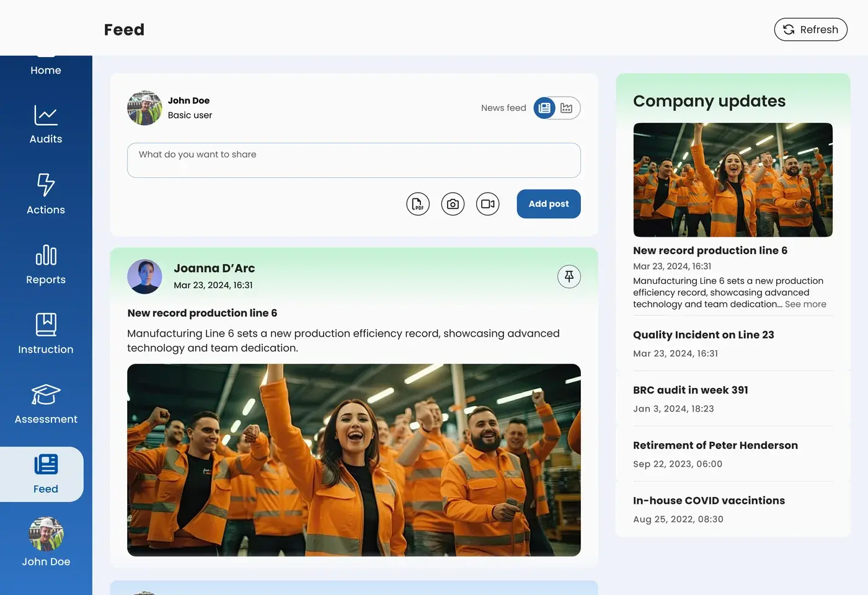Open Assessment section in sidebar

46,404
